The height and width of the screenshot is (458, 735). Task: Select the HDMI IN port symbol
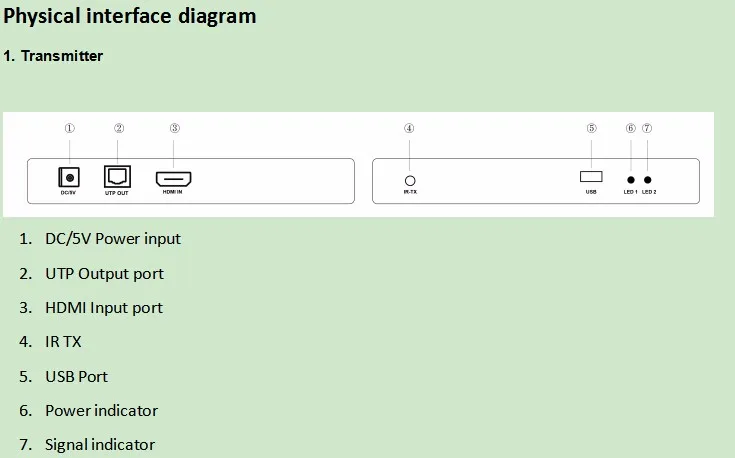pyautogui.click(x=173, y=179)
